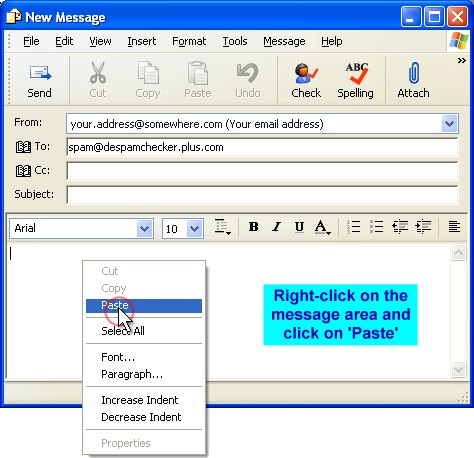Choose Font... in the context menu

click(x=144, y=357)
